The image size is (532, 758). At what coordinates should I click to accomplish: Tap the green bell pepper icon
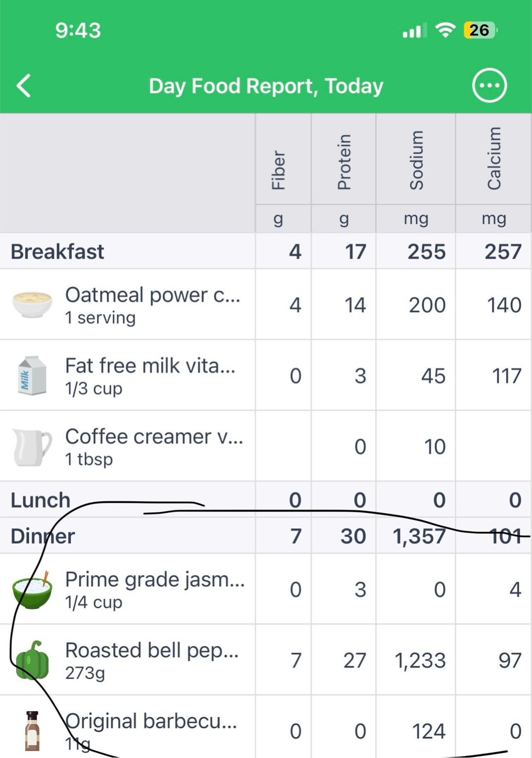coord(32,660)
